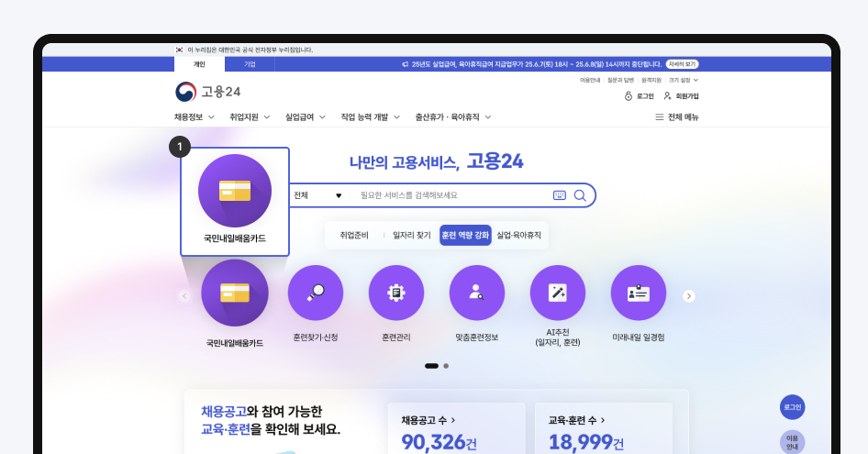Expand the 실업급여 menu
The width and height of the screenshot is (868, 454).
tap(305, 117)
